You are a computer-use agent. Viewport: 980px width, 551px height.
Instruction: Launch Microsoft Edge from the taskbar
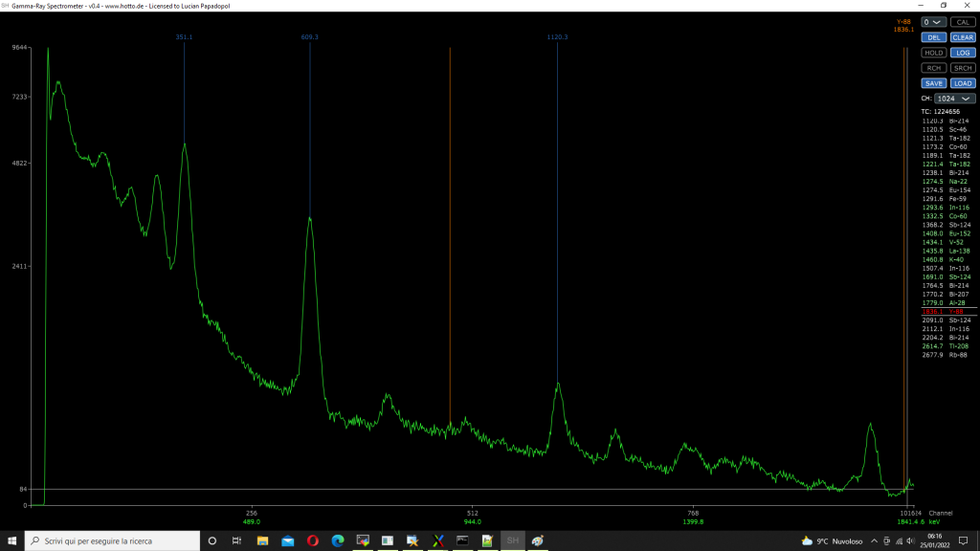coord(337,541)
